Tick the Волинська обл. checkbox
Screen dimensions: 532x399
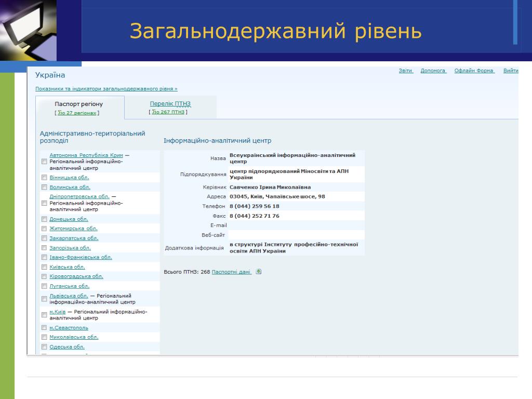tap(44, 187)
